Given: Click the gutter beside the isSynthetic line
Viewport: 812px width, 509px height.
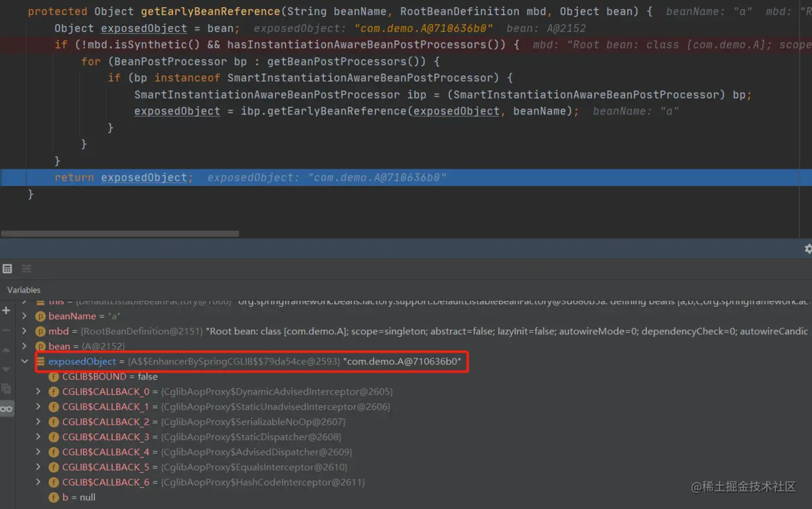Looking at the screenshot, I should coord(13,44).
